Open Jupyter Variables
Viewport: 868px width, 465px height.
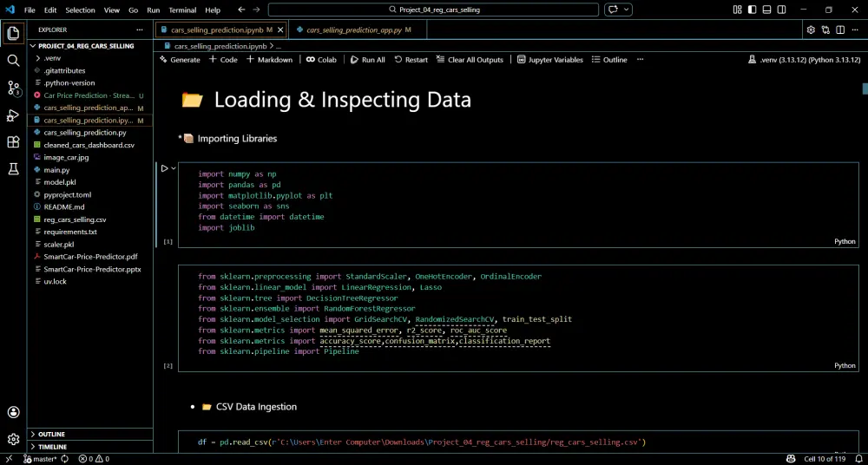pyautogui.click(x=549, y=59)
